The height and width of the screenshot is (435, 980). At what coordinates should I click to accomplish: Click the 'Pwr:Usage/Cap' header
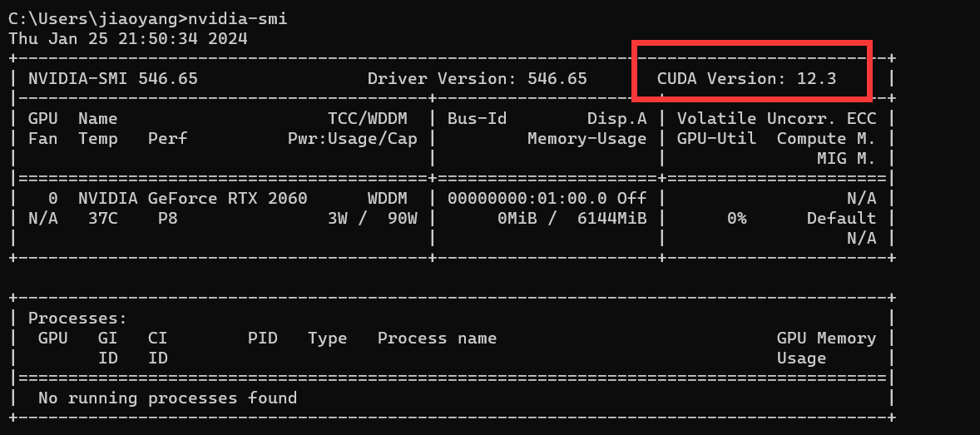click(353, 139)
